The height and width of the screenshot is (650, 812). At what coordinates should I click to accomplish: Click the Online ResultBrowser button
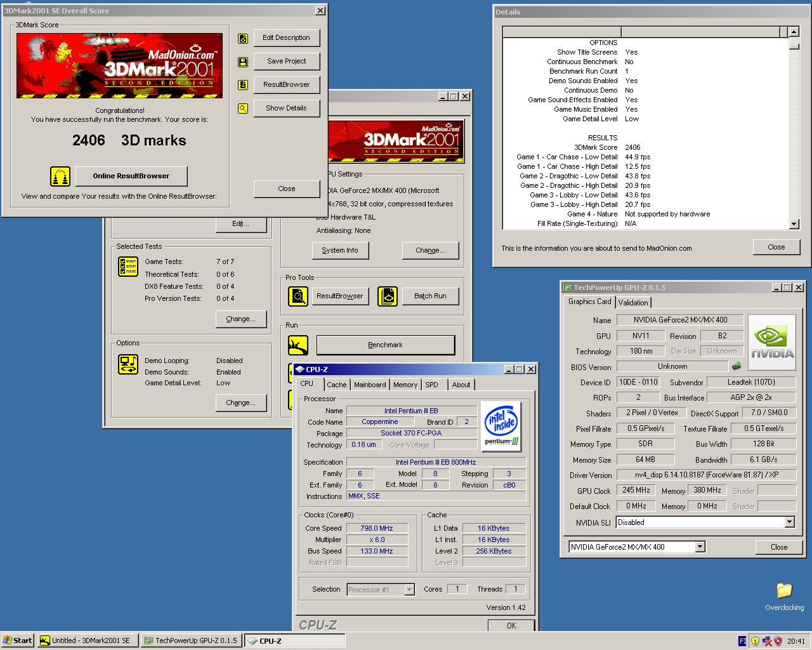(x=131, y=176)
